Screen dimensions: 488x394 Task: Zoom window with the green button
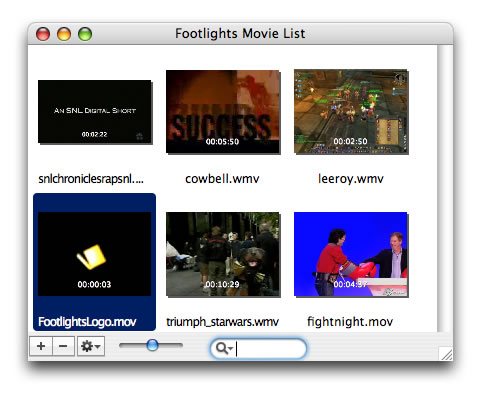pyautogui.click(x=85, y=34)
